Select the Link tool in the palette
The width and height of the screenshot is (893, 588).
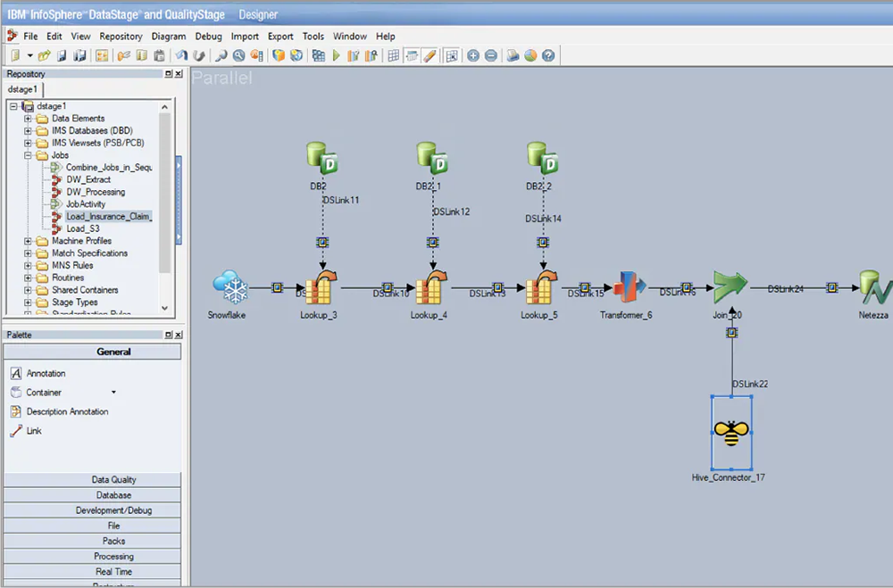tap(33, 431)
